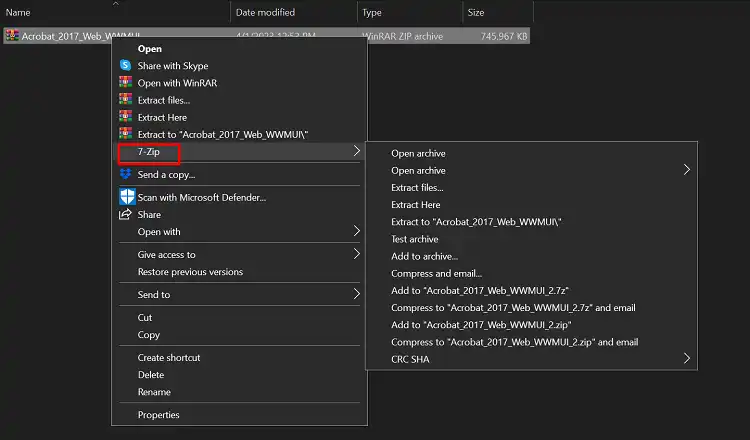This screenshot has width=750, height=440.
Task: Choose Extract Here in 7-Zip submenu
Action: [x=416, y=205]
